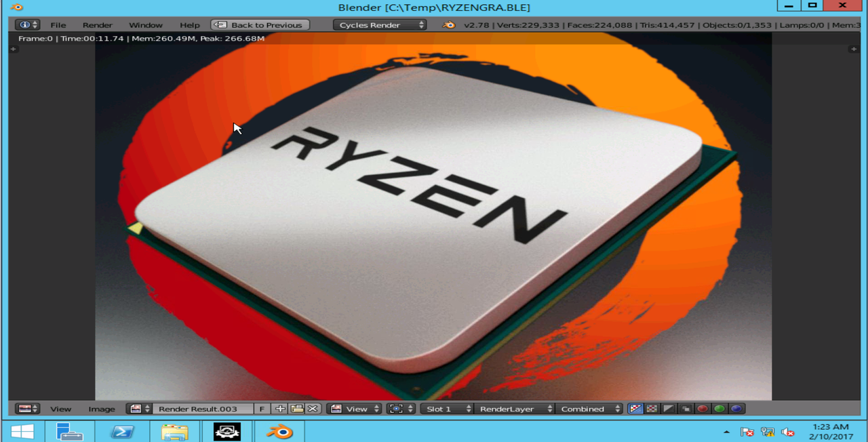Enable Color and Alpha channel display
This screenshot has width=868, height=442.
click(x=635, y=409)
